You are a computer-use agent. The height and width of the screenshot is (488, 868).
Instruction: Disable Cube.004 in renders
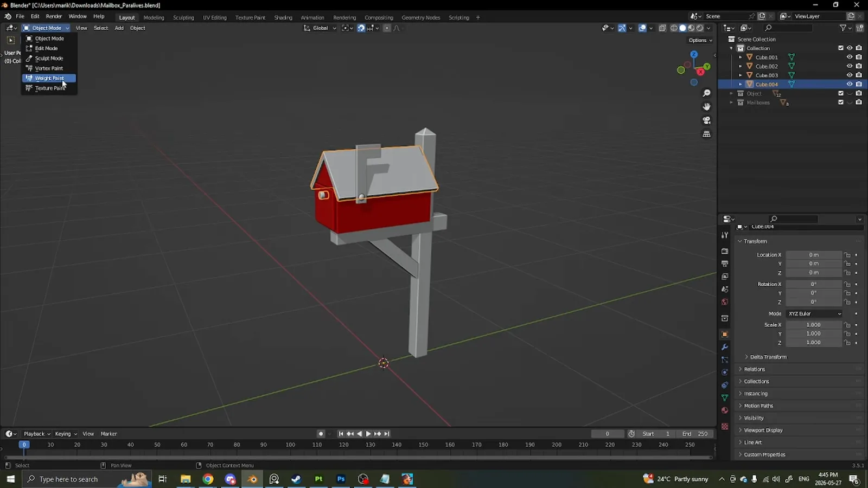(859, 84)
